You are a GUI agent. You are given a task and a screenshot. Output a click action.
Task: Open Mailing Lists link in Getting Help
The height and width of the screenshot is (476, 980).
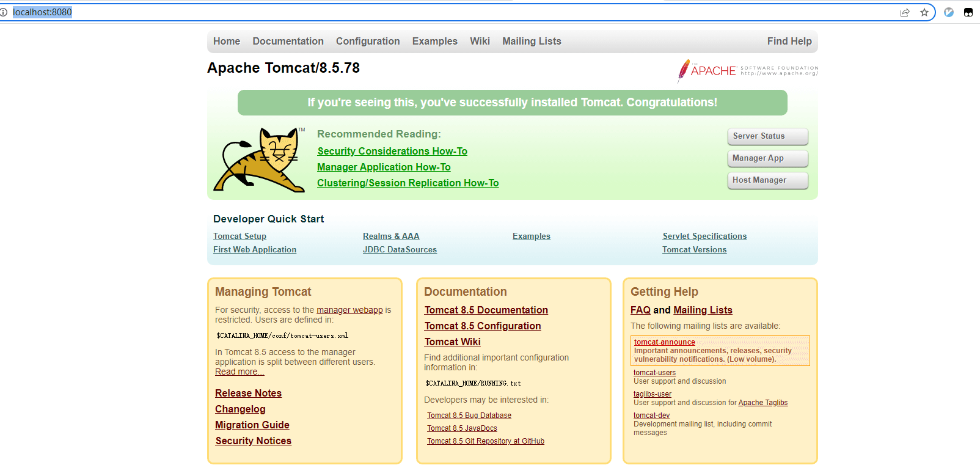pyautogui.click(x=703, y=310)
